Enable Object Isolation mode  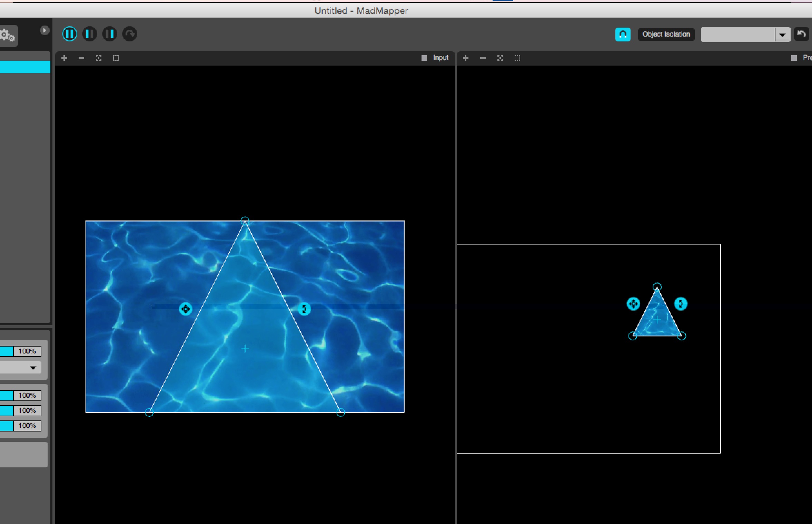tap(666, 34)
